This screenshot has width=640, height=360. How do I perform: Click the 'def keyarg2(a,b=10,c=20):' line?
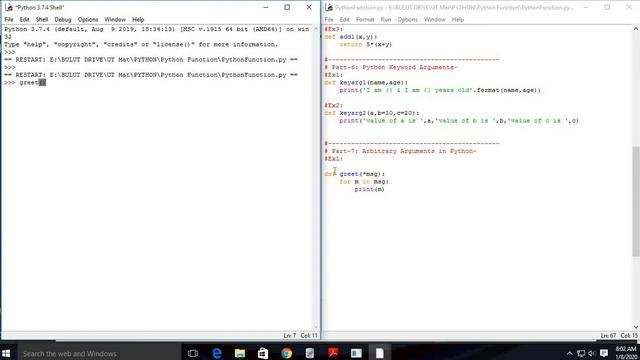[x=371, y=113]
